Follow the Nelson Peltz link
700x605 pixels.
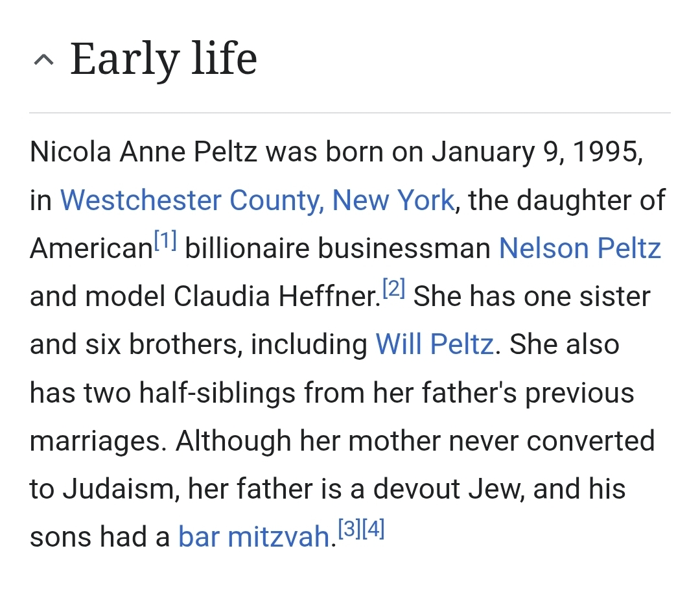click(579, 248)
